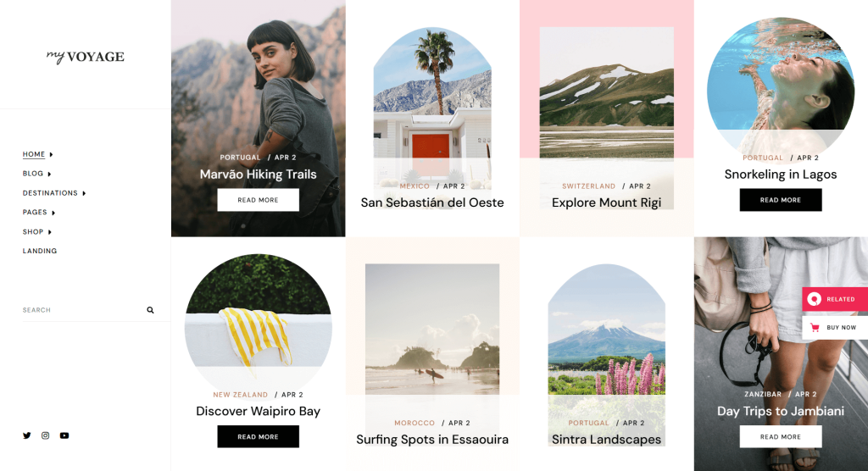This screenshot has height=471, width=868.
Task: Click the my Voyage logo
Action: click(86, 57)
